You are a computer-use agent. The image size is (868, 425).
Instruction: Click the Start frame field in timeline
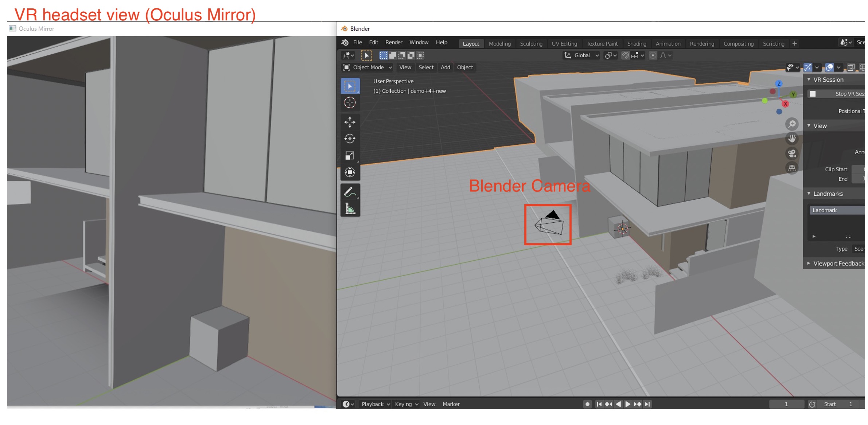point(838,404)
